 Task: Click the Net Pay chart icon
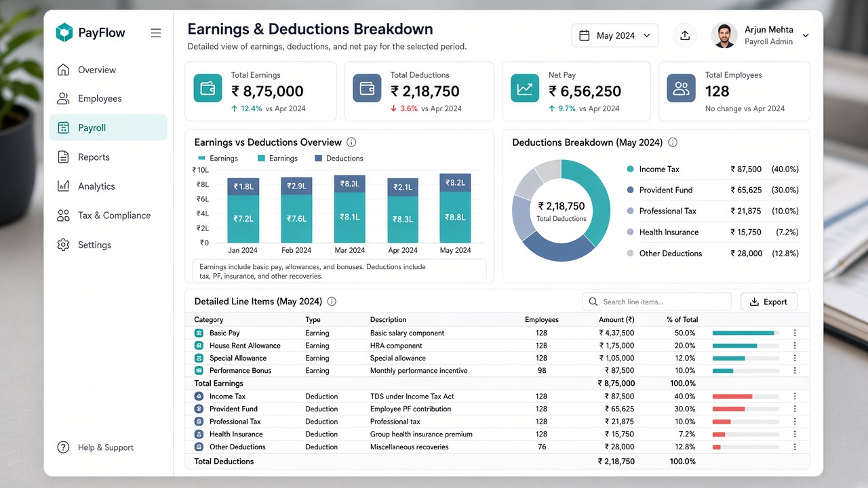point(525,88)
